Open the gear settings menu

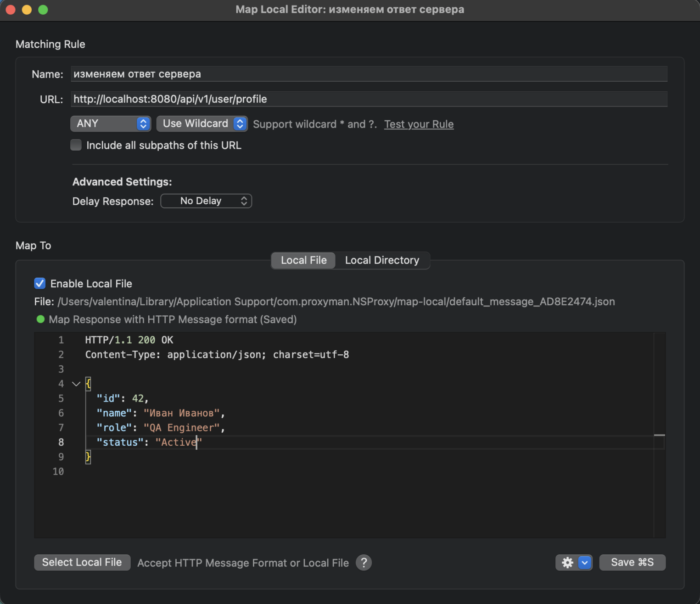pos(567,562)
